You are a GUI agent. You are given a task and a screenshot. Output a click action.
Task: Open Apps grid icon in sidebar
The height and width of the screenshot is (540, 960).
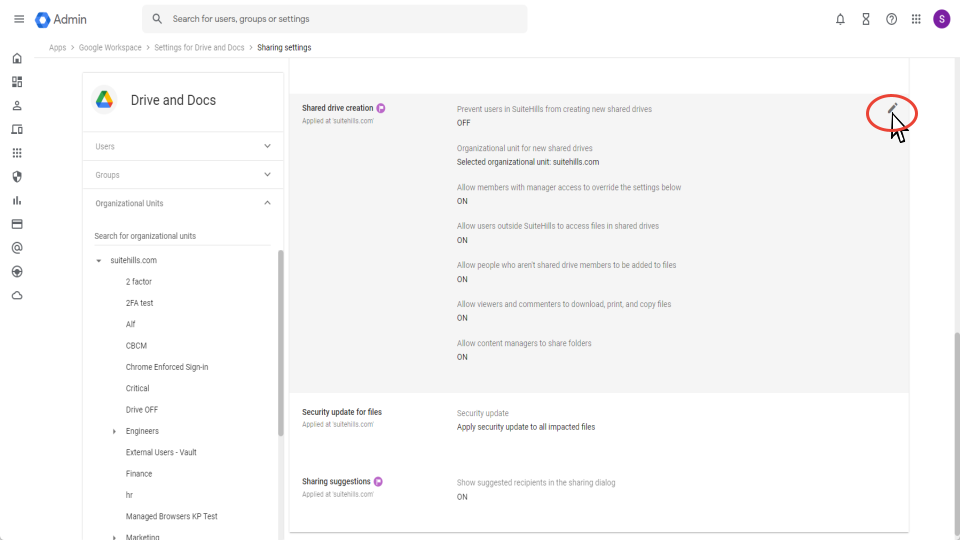click(17, 153)
